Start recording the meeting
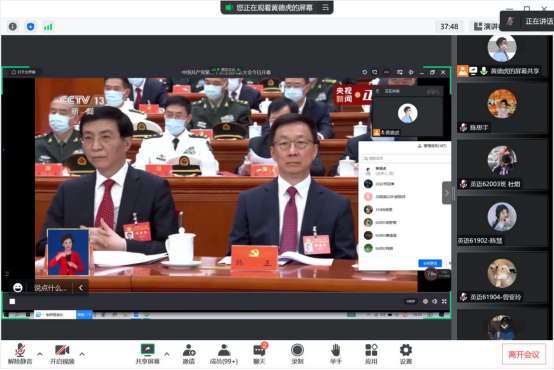The image size is (554, 370). click(297, 353)
